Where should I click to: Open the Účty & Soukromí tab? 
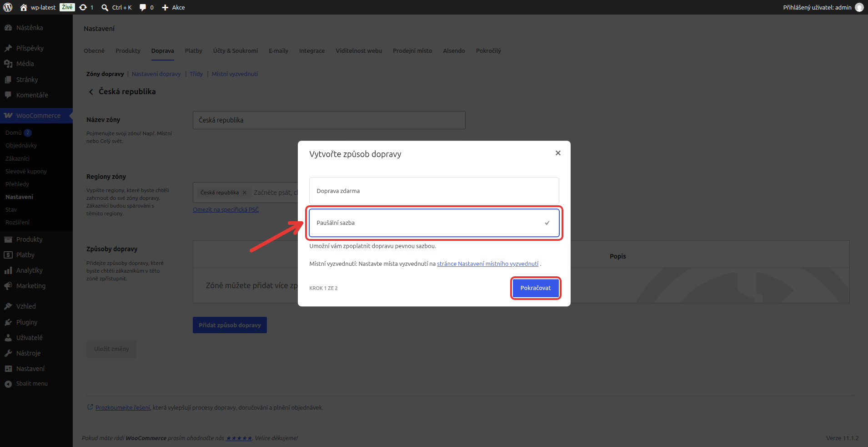(x=236, y=51)
